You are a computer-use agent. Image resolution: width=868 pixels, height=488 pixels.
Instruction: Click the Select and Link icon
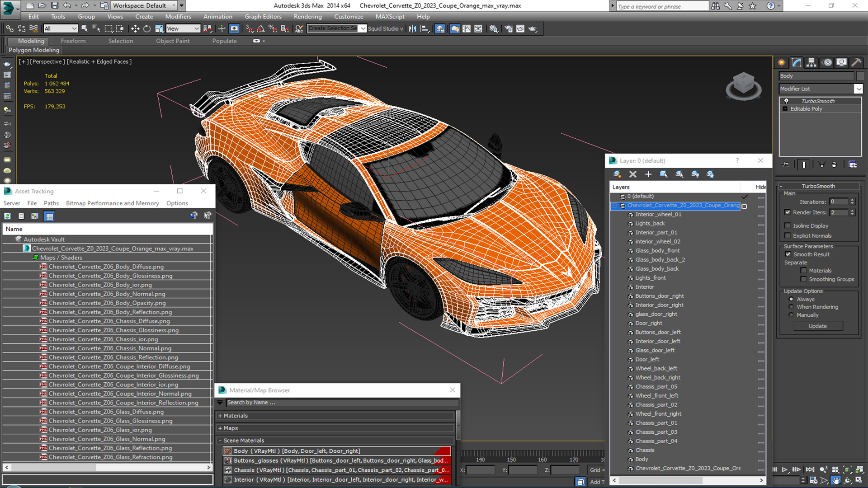pyautogui.click(x=9, y=28)
